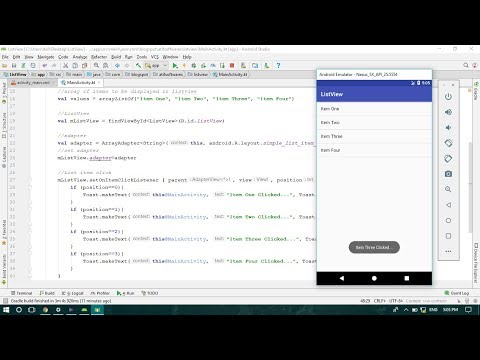This screenshot has height=360, width=480.
Task: Open the Logcat tool window
Action: [x=73, y=293]
